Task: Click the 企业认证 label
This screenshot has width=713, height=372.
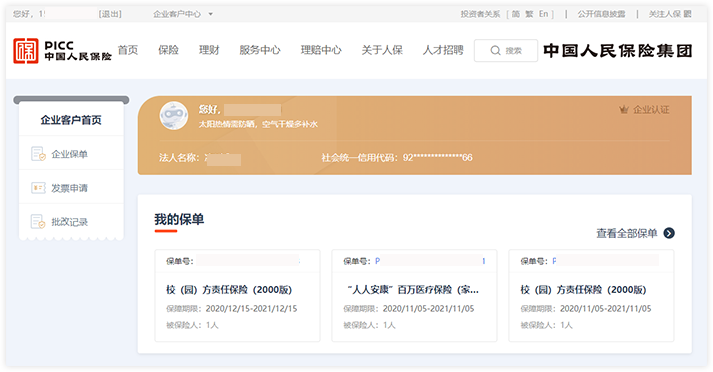Action: 651,110
